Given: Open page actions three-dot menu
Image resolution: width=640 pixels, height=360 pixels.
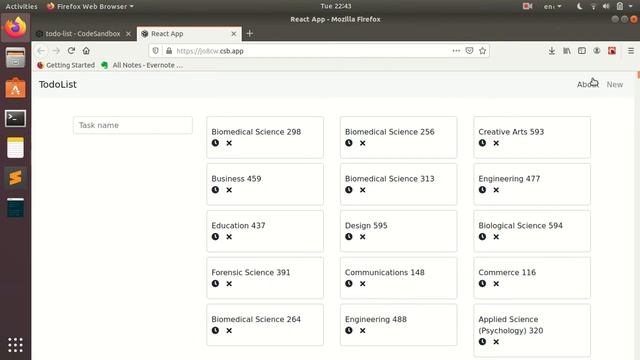Looking at the screenshot, I should 456,51.
